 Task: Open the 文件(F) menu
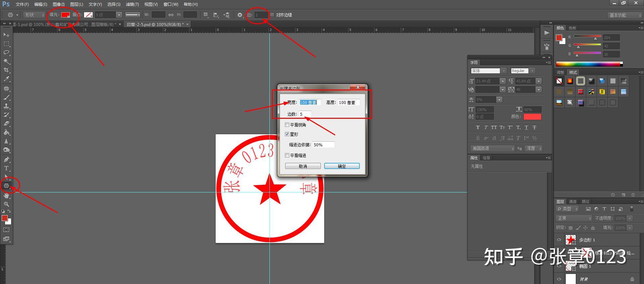tap(22, 4)
